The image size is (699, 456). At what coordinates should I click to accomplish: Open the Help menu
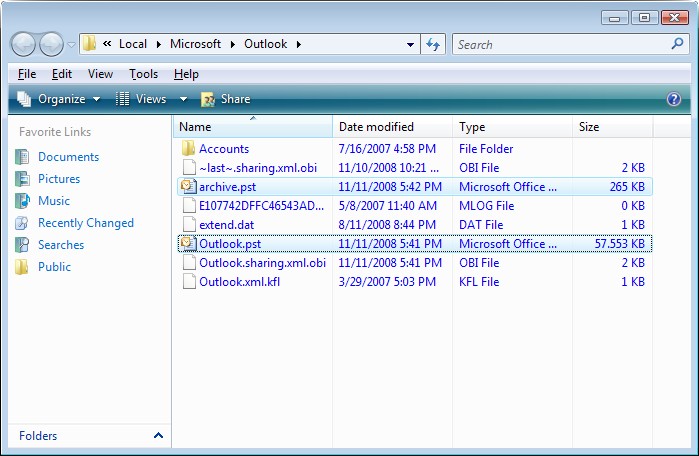coord(186,74)
